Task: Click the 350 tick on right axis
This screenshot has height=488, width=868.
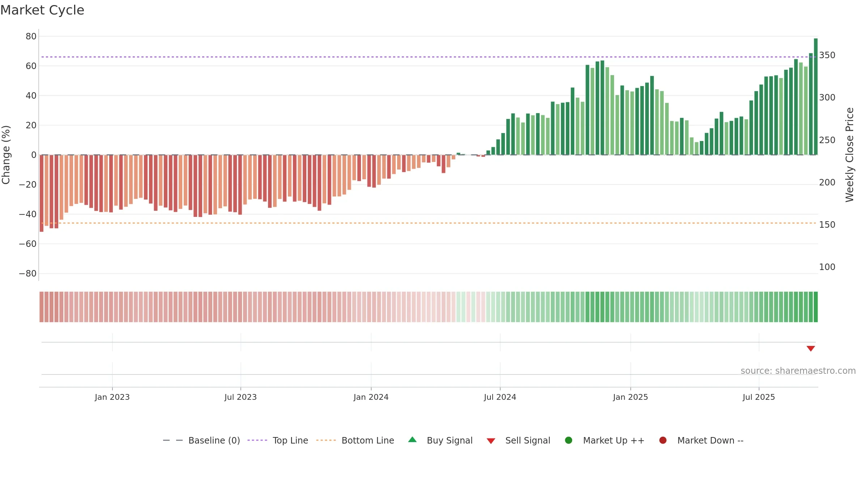Action: [827, 55]
